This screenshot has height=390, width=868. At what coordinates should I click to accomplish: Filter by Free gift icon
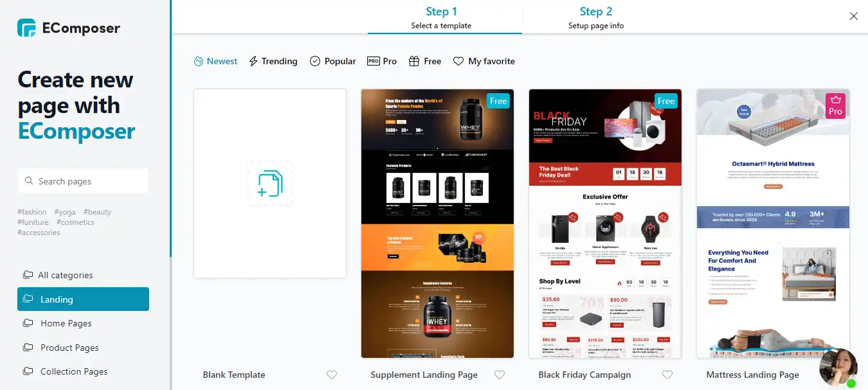tap(425, 61)
